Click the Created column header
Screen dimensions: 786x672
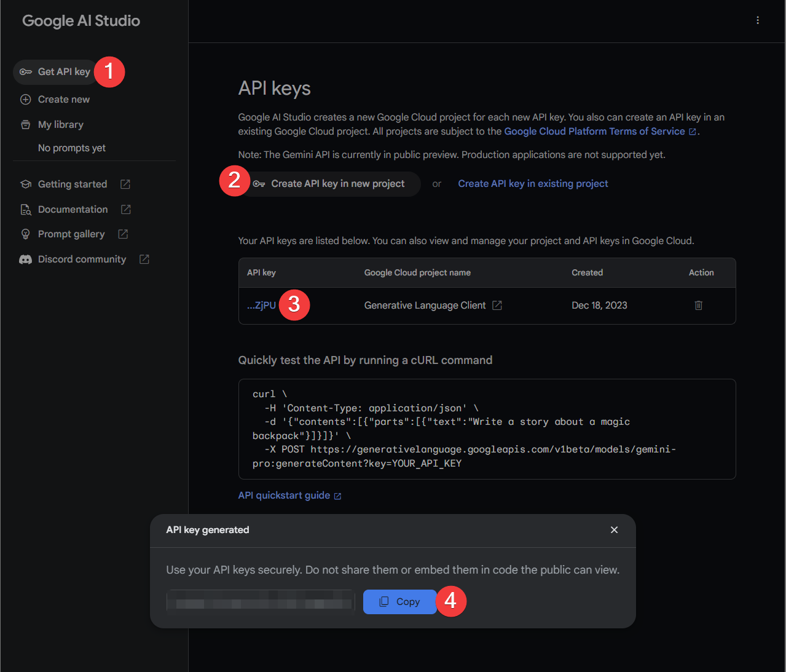587,272
